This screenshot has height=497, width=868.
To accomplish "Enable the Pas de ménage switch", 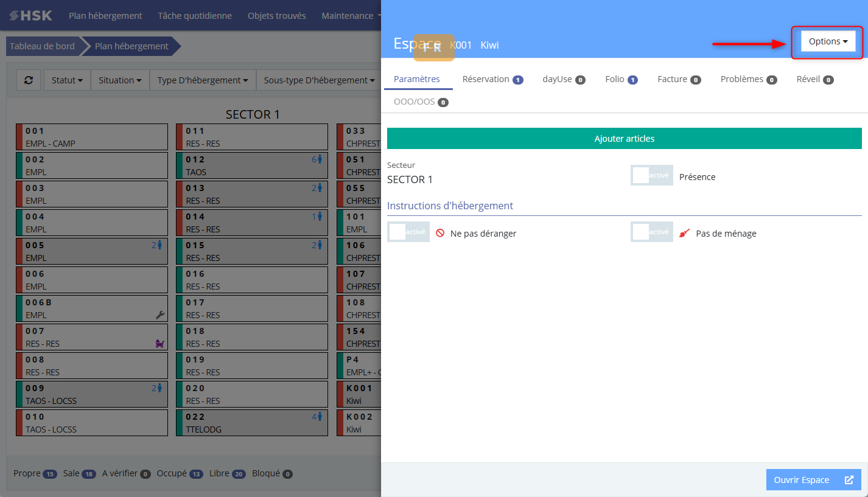I will tap(651, 232).
